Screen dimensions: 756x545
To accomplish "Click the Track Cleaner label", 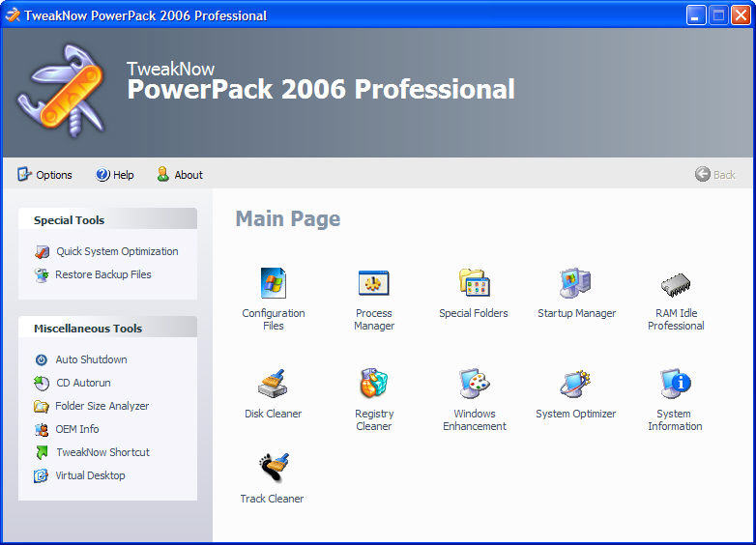I will [272, 499].
